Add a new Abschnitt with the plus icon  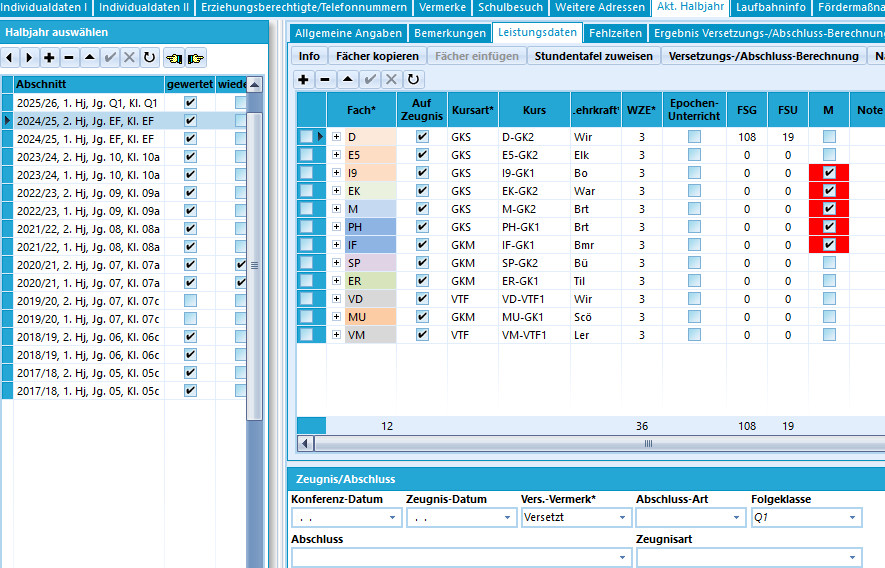click(x=49, y=58)
